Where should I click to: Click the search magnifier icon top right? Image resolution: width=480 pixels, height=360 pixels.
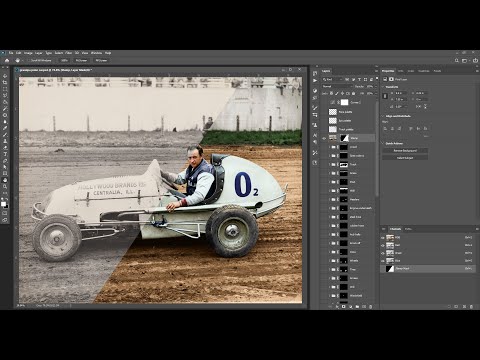point(457,60)
